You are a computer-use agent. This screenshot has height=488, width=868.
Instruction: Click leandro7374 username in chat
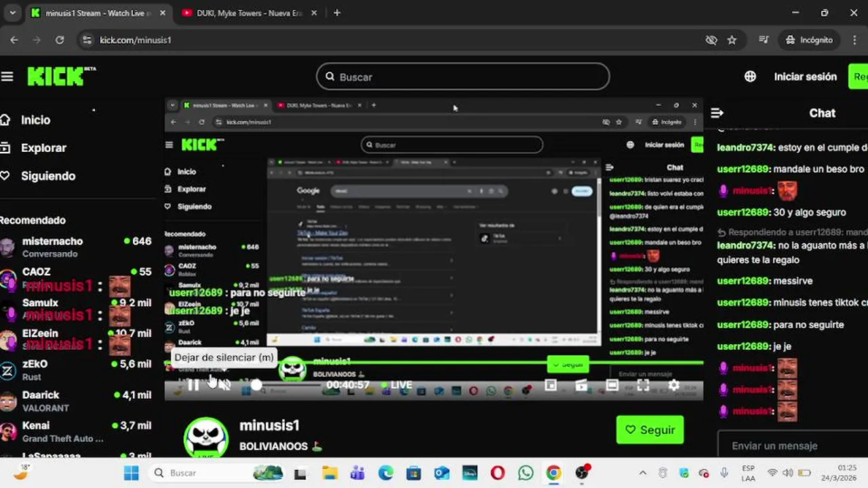(x=745, y=147)
